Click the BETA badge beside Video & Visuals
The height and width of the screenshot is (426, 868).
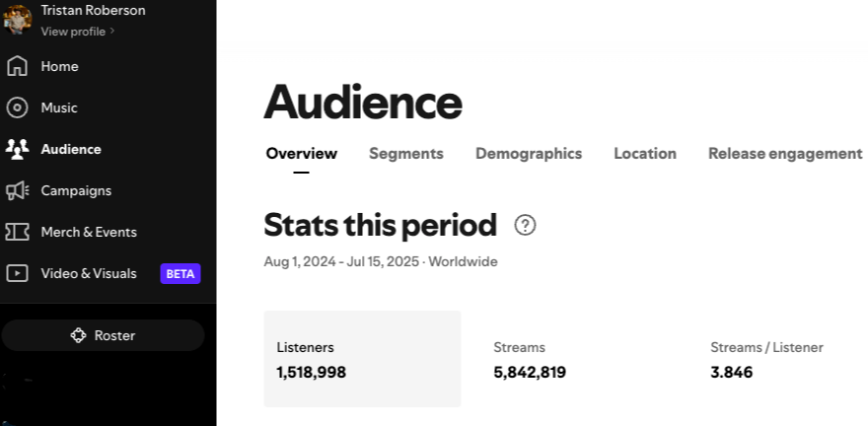[x=181, y=273]
